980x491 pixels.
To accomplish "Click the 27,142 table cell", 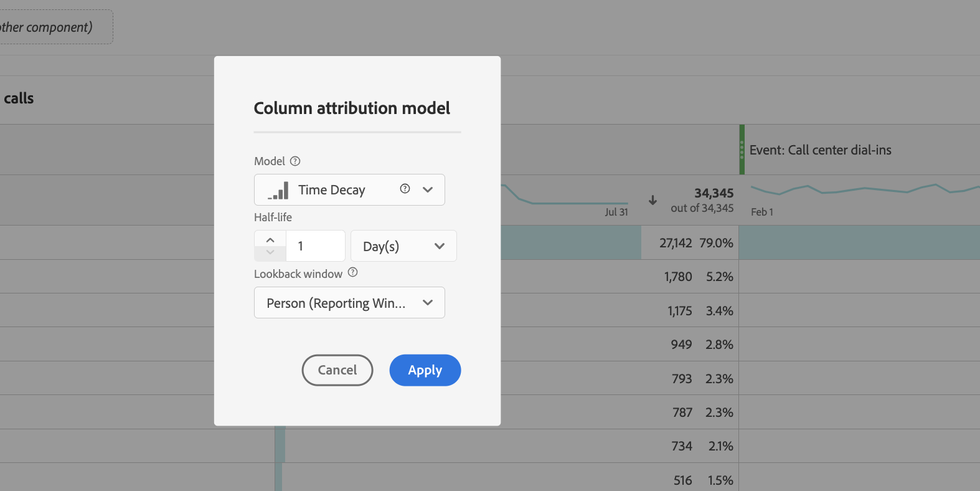I will click(x=676, y=243).
